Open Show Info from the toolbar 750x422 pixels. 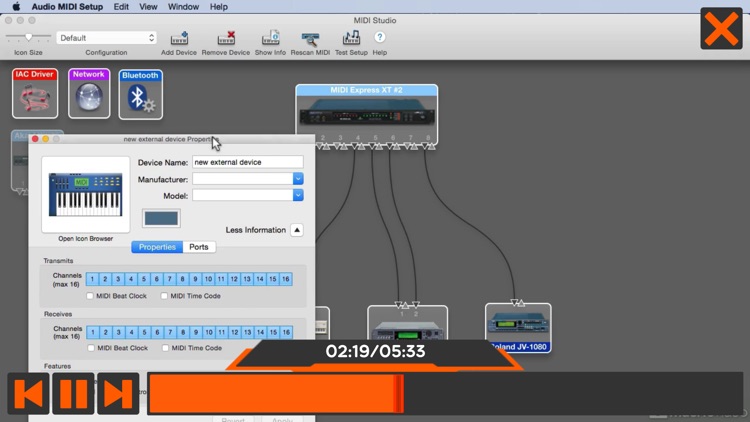click(x=270, y=38)
